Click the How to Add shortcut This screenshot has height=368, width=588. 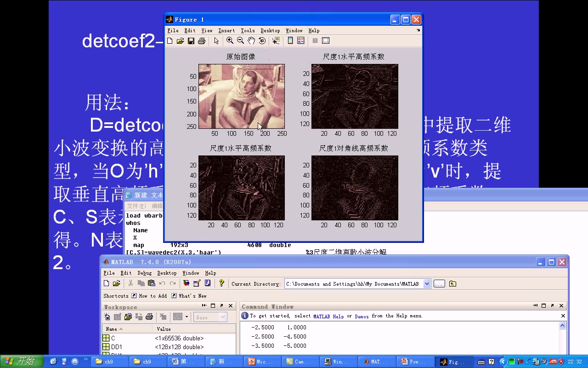point(149,296)
